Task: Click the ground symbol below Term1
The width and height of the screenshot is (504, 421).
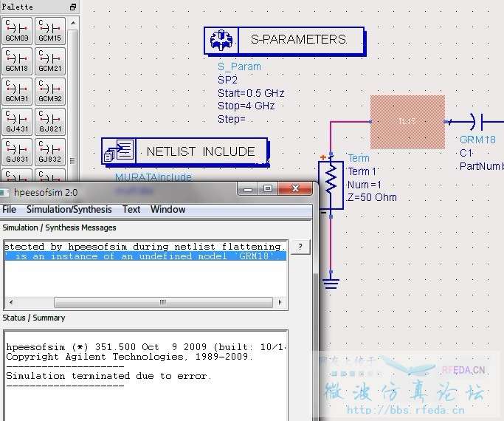Action: pos(331,283)
